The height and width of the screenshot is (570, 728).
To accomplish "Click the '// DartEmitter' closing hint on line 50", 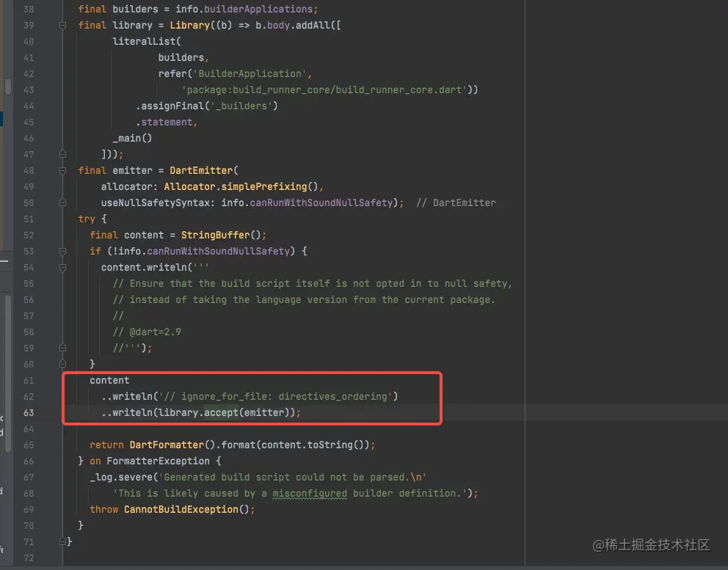I will tap(456, 203).
